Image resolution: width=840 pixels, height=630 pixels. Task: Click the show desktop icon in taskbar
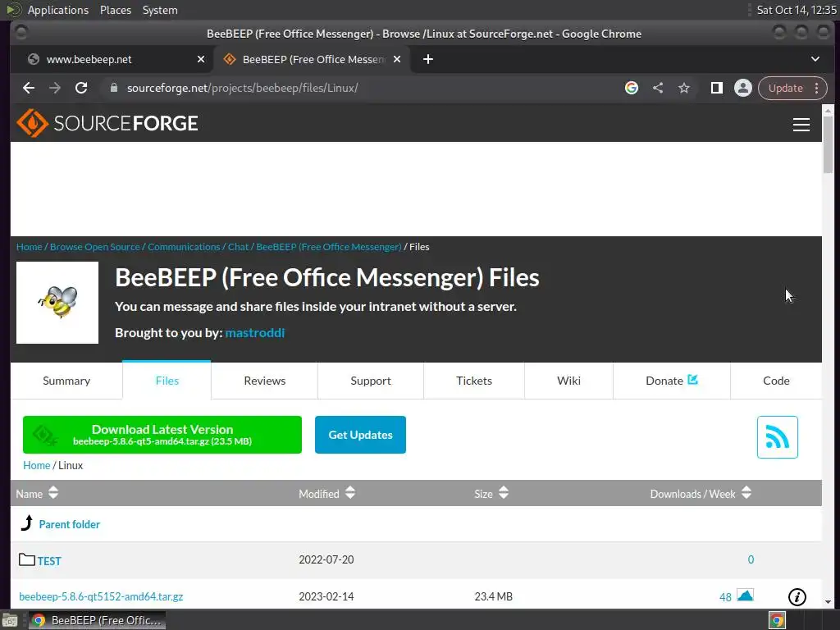(9, 620)
